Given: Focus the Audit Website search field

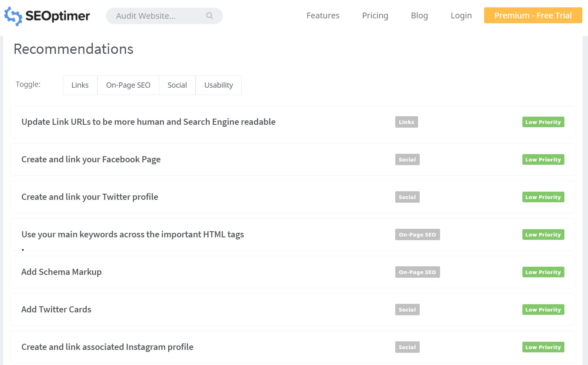Looking at the screenshot, I should 164,16.
